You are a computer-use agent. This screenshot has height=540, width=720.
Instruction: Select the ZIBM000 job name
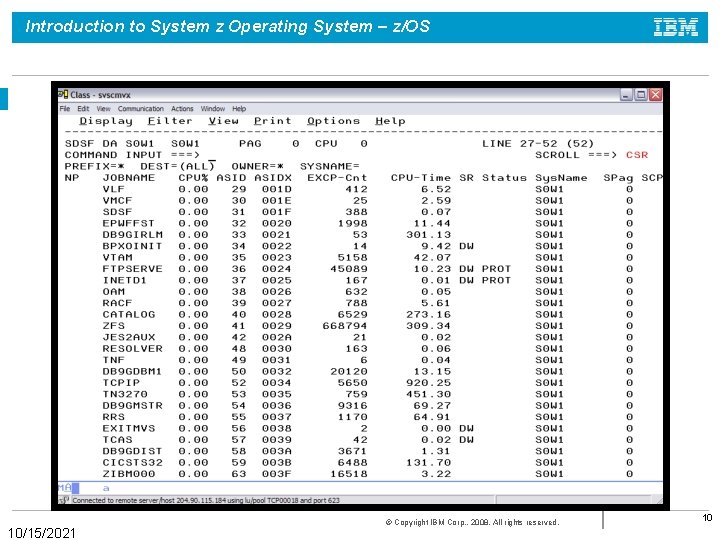tap(129, 474)
